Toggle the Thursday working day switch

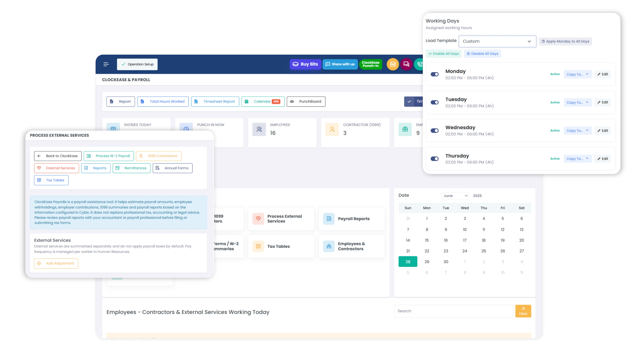(x=435, y=159)
